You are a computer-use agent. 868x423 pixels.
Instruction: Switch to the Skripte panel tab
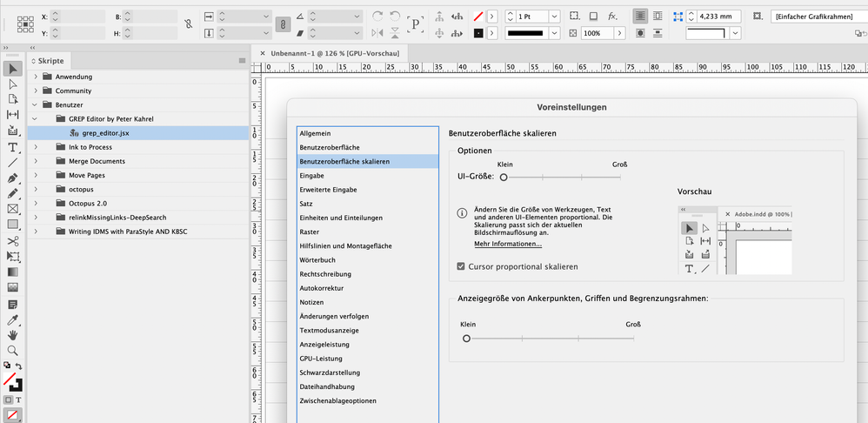pyautogui.click(x=50, y=61)
